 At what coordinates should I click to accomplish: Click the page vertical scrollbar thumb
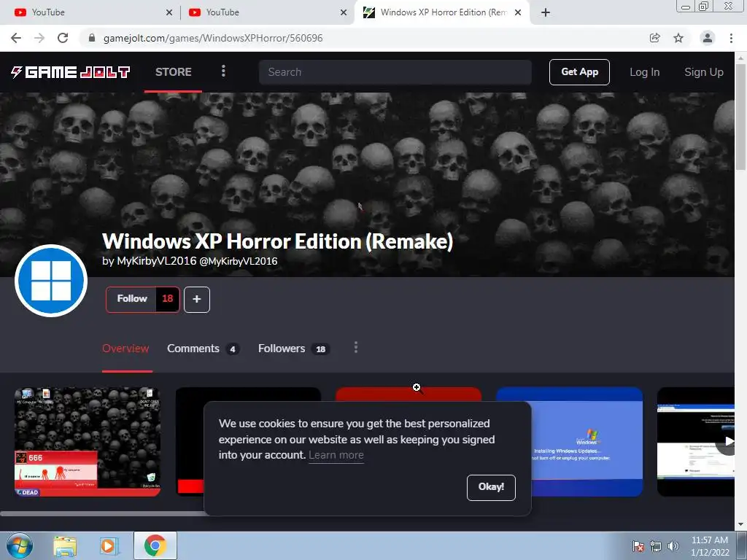740,117
